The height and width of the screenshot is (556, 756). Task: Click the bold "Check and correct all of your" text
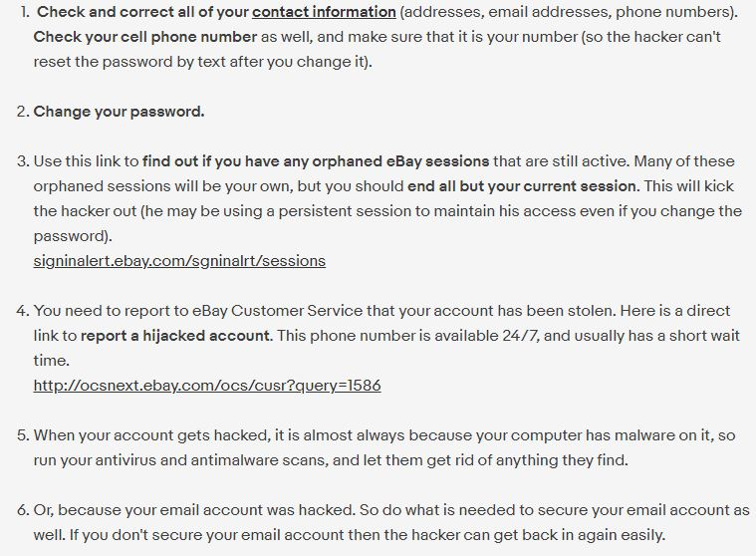click(142, 12)
